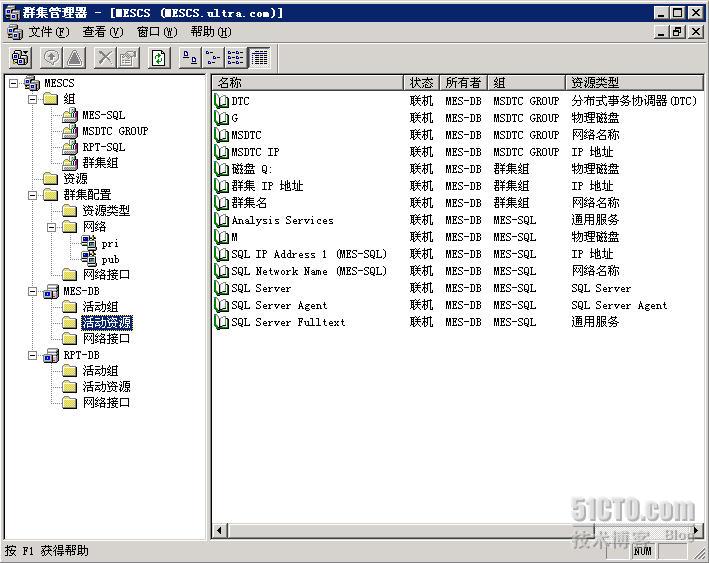Select the resource named M
709x563 pixels.
coord(457,237)
